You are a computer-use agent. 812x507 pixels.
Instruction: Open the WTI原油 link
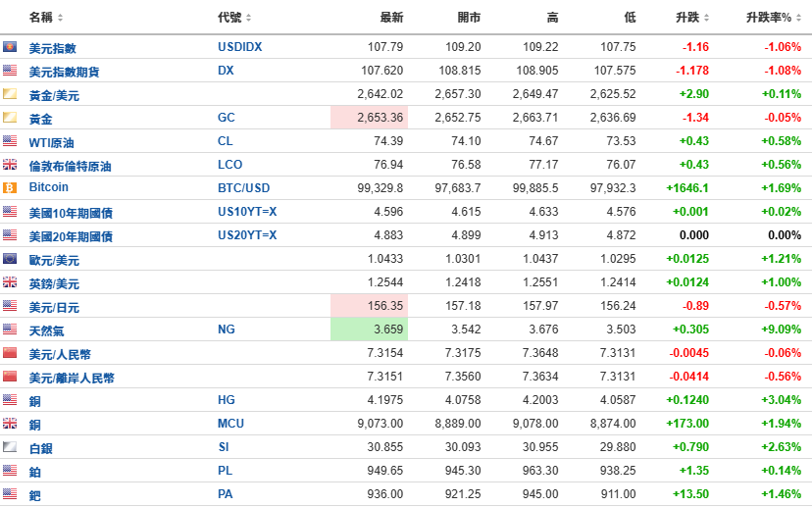pyautogui.click(x=53, y=141)
